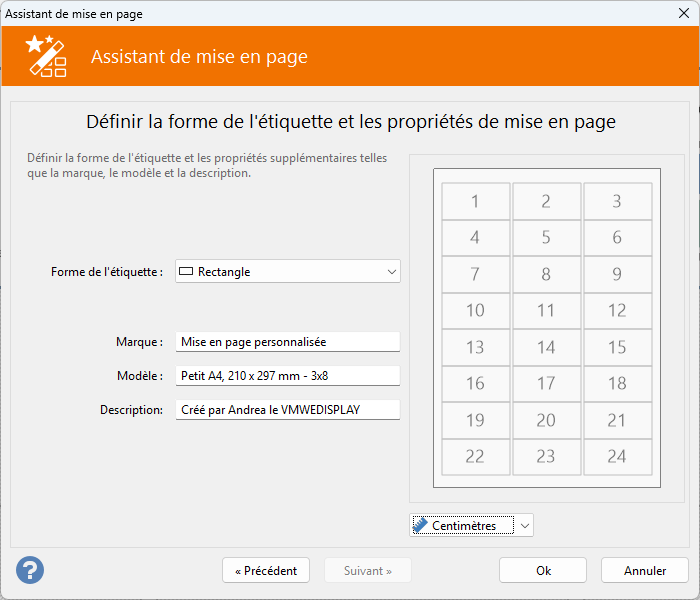The width and height of the screenshot is (700, 600).
Task: Click the disabled Suivant button
Action: 368,570
